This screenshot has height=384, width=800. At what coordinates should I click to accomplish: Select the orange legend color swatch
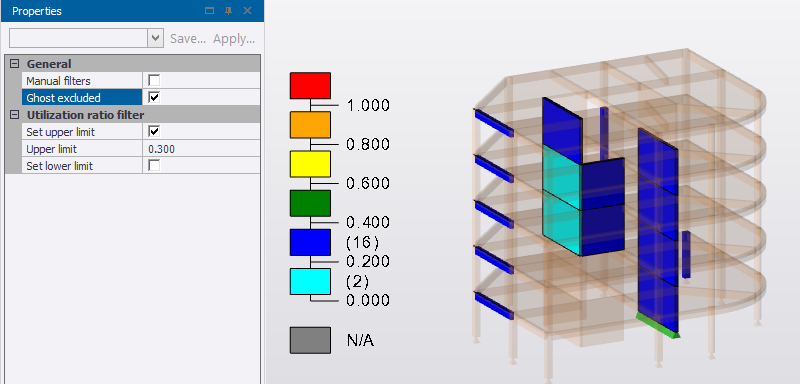(x=310, y=124)
